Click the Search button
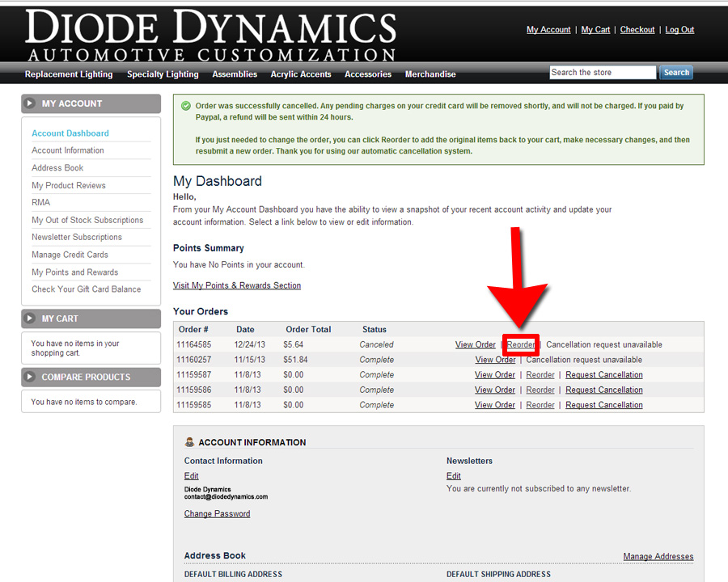Image resolution: width=728 pixels, height=582 pixels. 676,73
